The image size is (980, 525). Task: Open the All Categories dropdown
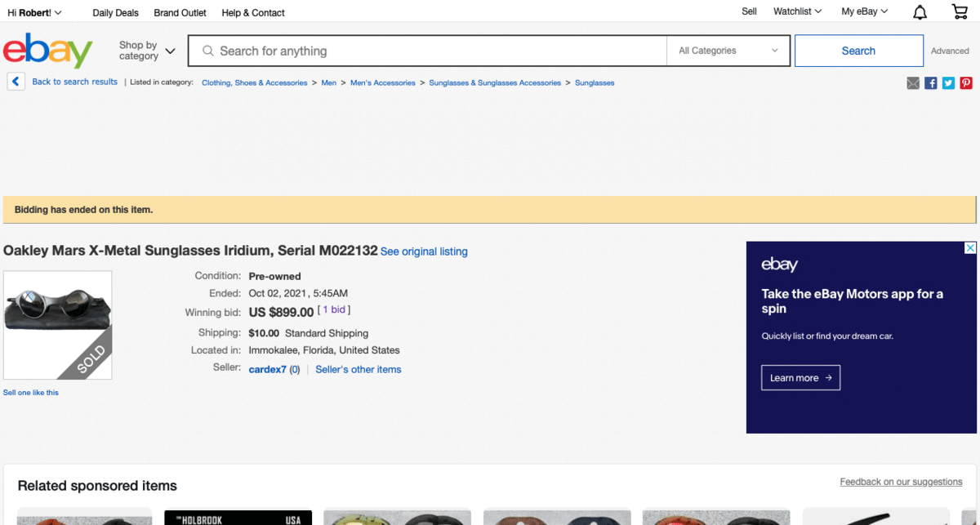(728, 51)
